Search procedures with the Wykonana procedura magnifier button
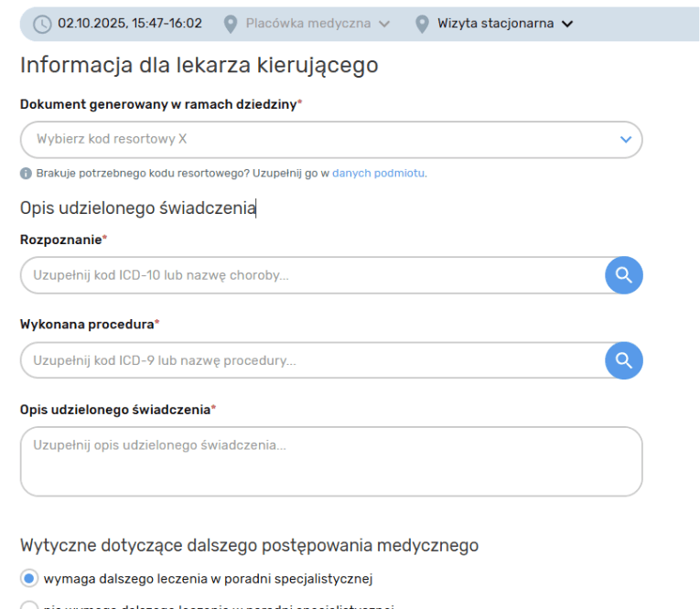This screenshot has width=700, height=609. 624,360
